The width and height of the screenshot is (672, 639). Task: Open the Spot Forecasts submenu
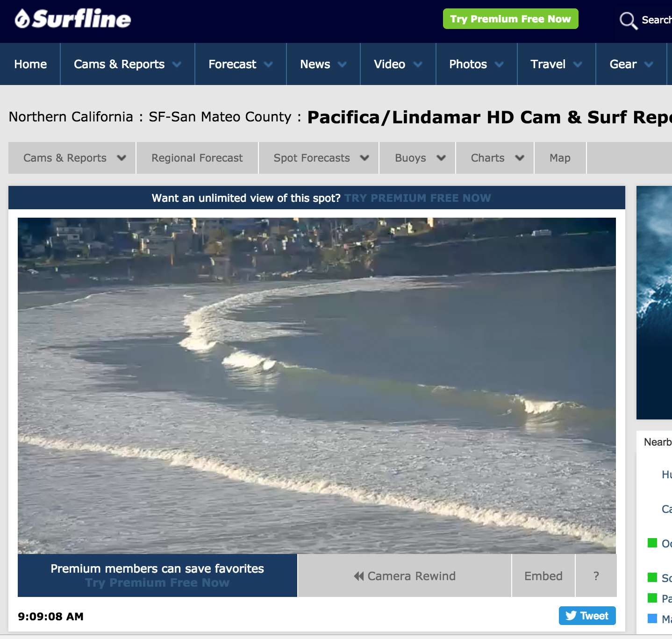point(321,158)
